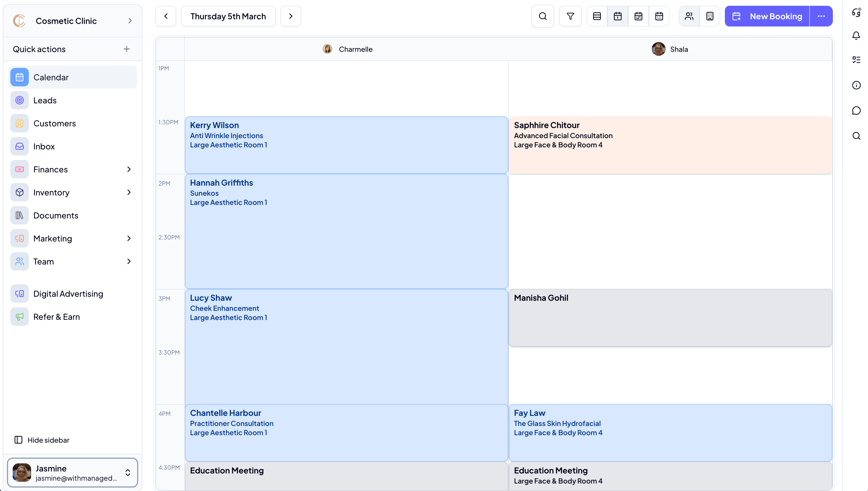
Task: Click Hide sidebar
Action: click(x=42, y=440)
